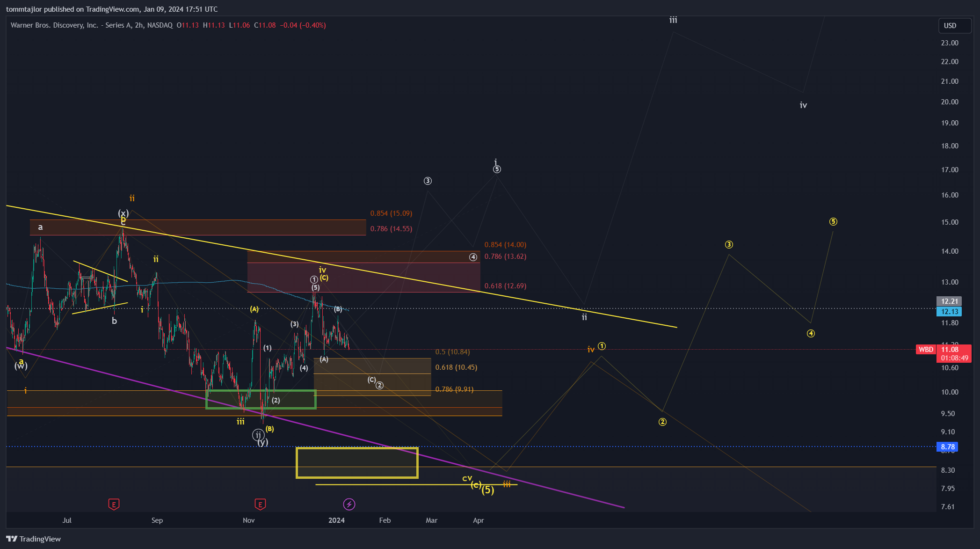Select the white circled 4 wave label

tap(473, 257)
